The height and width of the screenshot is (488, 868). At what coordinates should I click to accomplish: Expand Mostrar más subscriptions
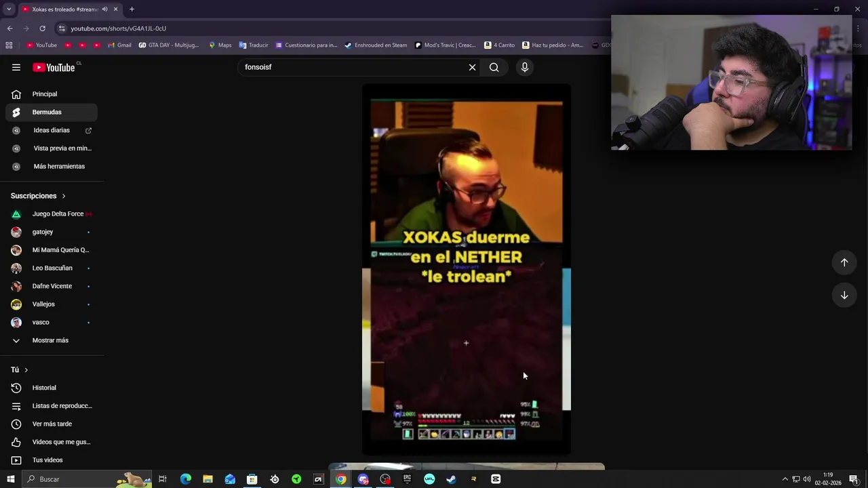[x=52, y=340]
